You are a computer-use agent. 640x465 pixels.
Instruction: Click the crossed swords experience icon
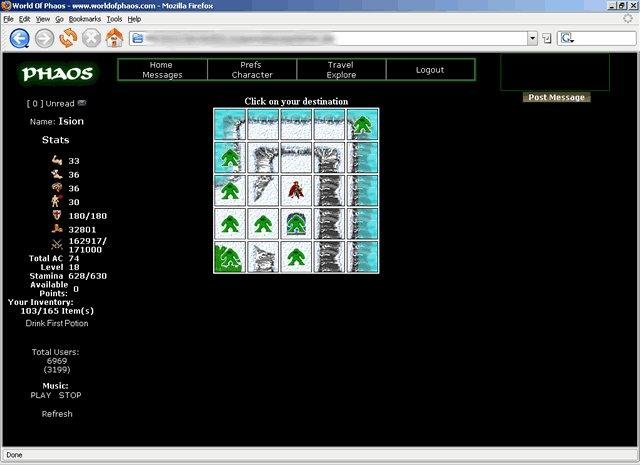point(57,245)
